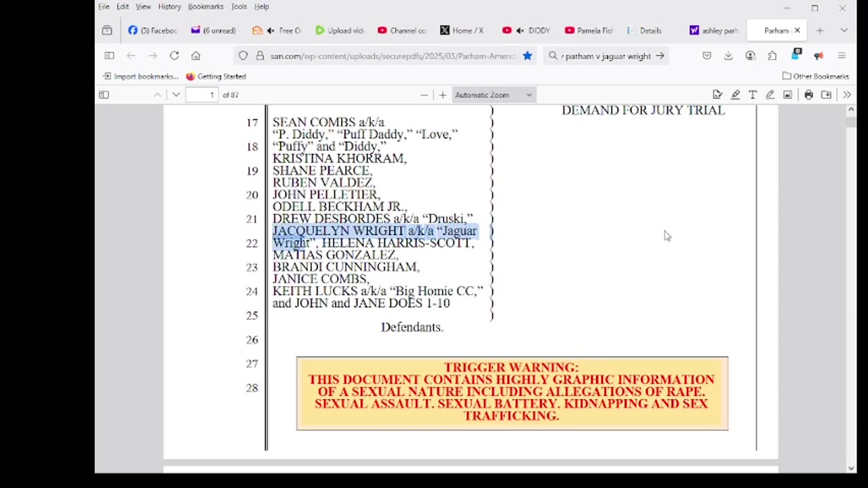Go forward one page

pos(153,56)
